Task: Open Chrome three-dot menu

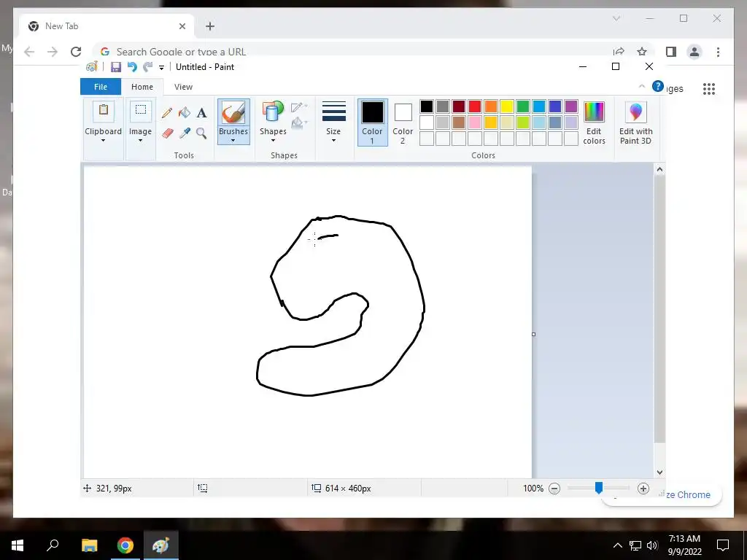Action: [718, 52]
